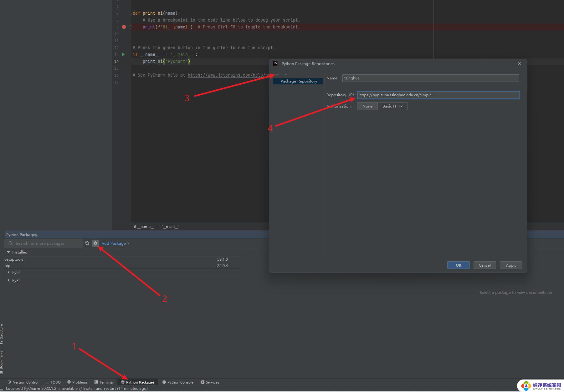Screen dimensions: 564x392
Task: Open the Version Control tab
Action: point(23,382)
